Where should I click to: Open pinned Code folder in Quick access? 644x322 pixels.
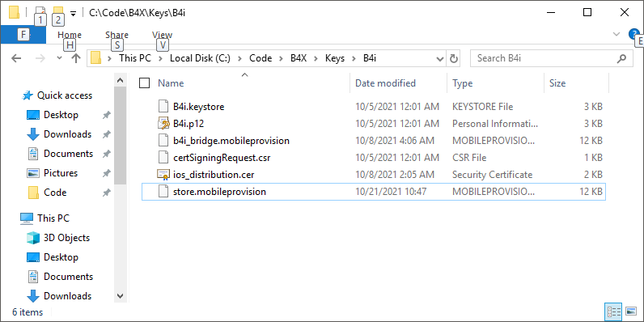pos(55,193)
